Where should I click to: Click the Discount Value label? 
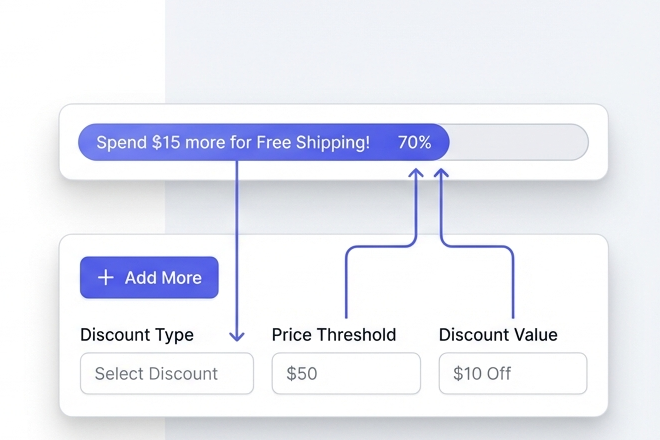[x=498, y=335]
